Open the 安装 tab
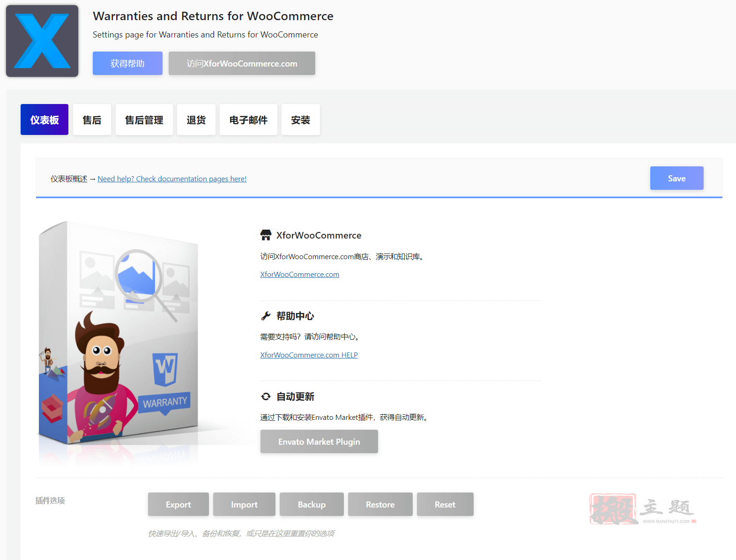This screenshot has height=560, width=736. click(x=301, y=119)
